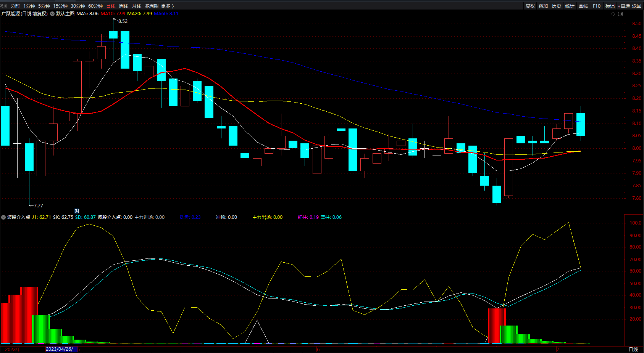Click the SK: 62.75 value
The image size is (644, 353).
pos(63,217)
